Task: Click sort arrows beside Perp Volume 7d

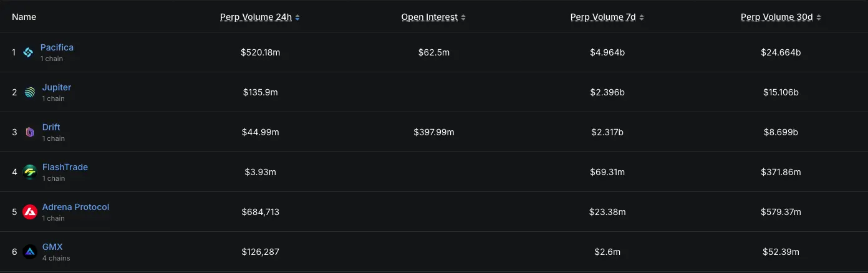Action: 642,17
